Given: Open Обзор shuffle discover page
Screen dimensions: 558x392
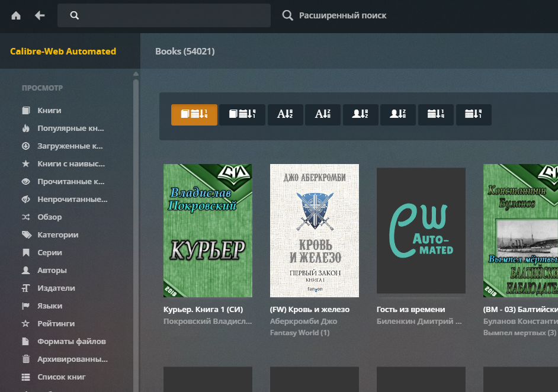Looking at the screenshot, I should tap(50, 217).
